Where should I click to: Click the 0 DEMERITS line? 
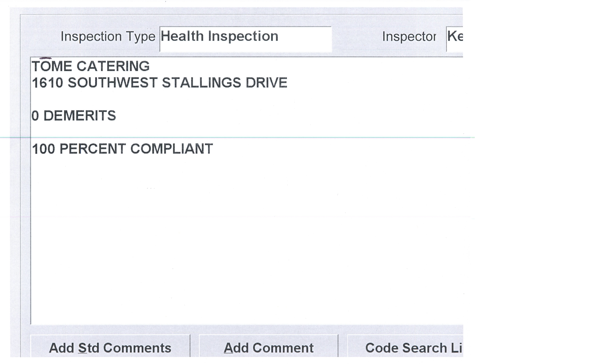click(x=74, y=116)
